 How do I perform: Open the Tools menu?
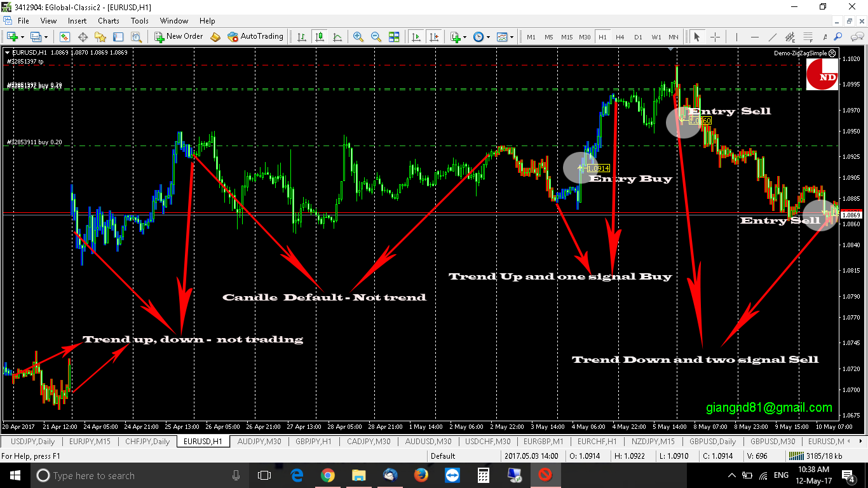140,21
